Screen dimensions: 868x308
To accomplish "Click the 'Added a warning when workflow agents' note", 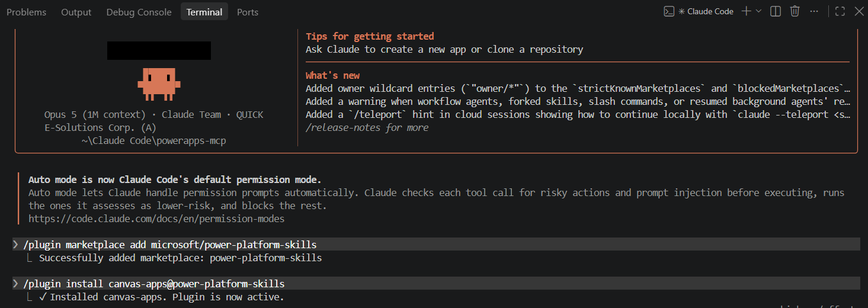I will point(578,101).
